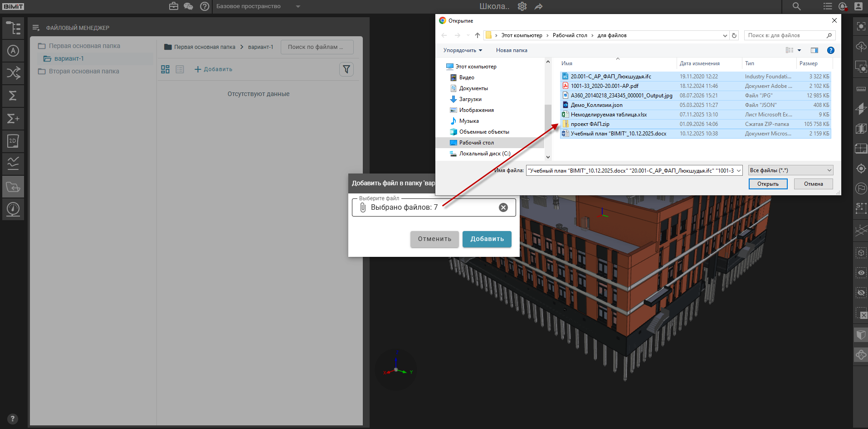Open the attributes tool with letter A
This screenshot has width=868, height=429.
click(13, 51)
